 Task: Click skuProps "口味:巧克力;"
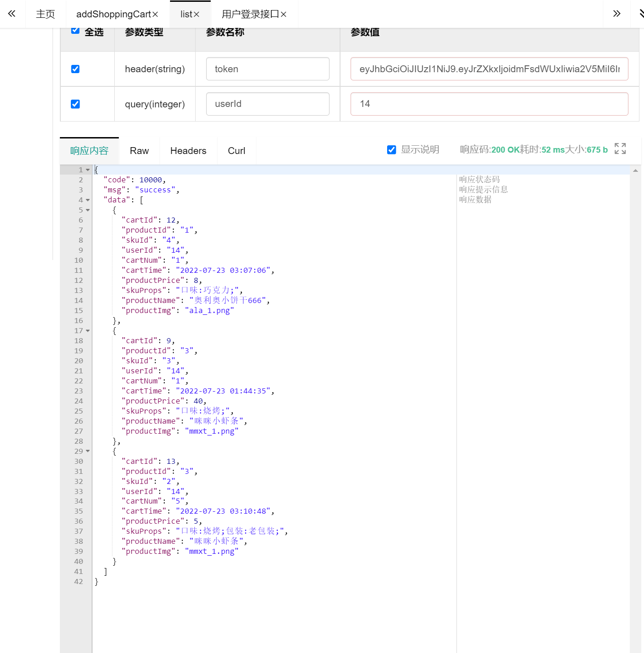[x=207, y=291]
